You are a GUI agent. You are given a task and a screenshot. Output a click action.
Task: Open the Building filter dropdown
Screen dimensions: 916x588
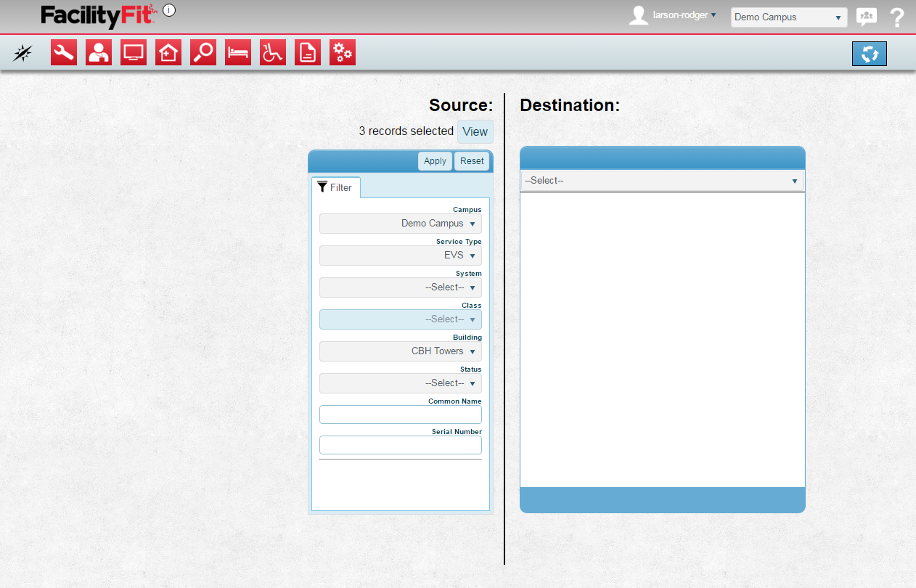(x=401, y=351)
